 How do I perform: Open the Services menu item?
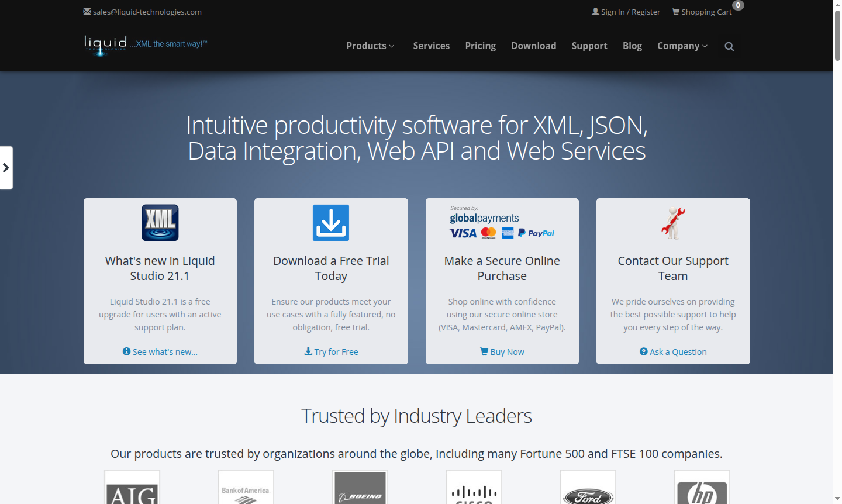click(431, 46)
